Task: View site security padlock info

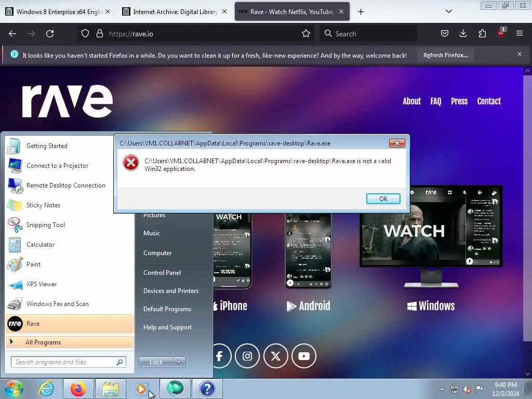Action: (x=99, y=34)
